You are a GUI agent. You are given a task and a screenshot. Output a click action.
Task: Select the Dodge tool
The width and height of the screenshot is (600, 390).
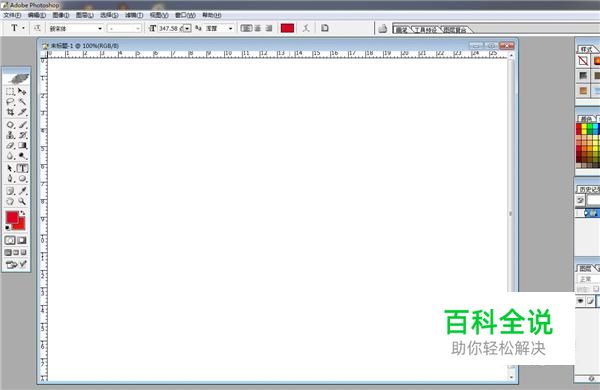click(x=22, y=156)
